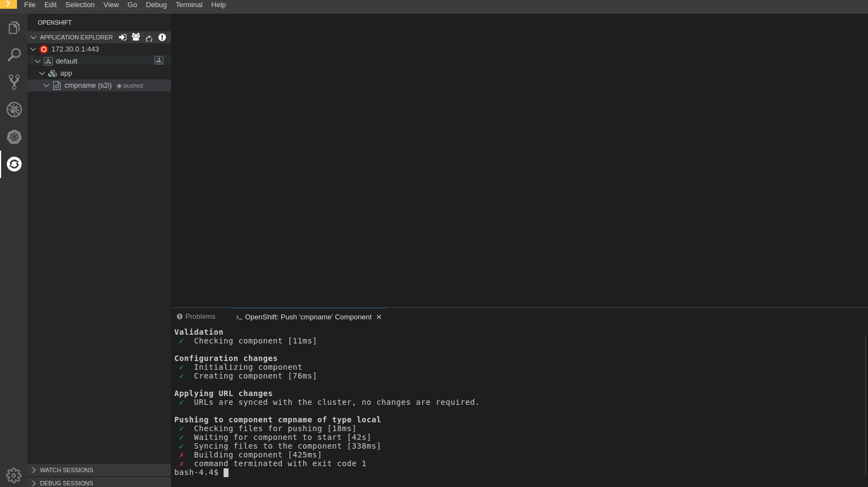The image size is (868, 487).
Task: Click the 'command terminated with exit code 1' line
Action: click(x=280, y=463)
